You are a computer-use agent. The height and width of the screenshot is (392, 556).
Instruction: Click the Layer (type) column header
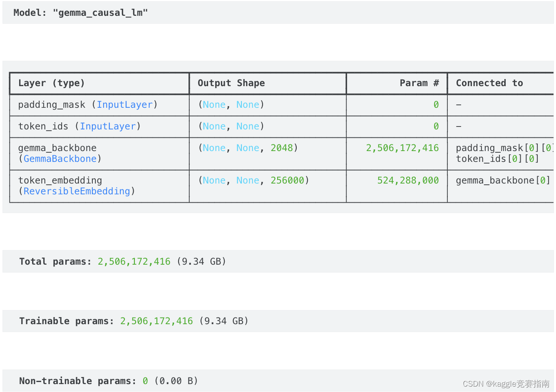pos(52,83)
